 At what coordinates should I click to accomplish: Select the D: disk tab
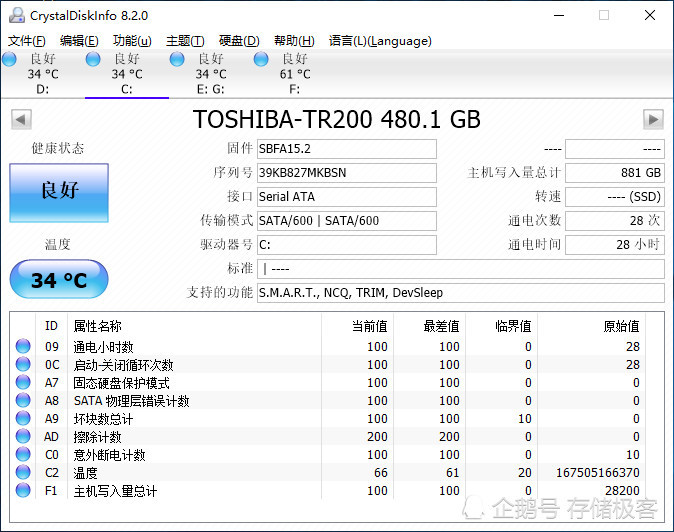(43, 74)
